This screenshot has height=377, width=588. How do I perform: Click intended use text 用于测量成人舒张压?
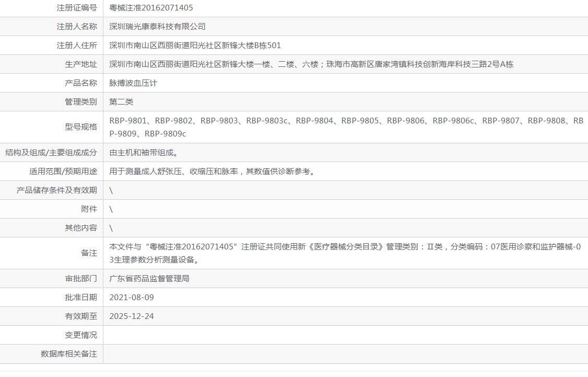(x=214, y=171)
